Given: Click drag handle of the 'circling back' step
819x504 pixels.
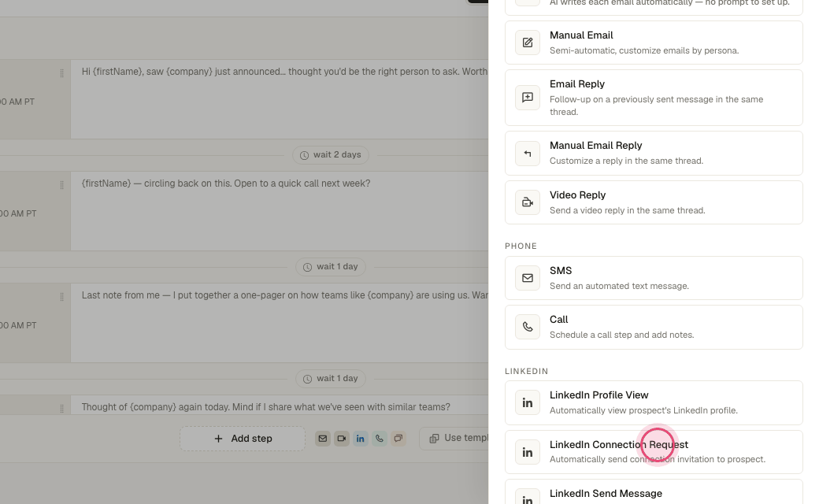Looking at the screenshot, I should 61,185.
